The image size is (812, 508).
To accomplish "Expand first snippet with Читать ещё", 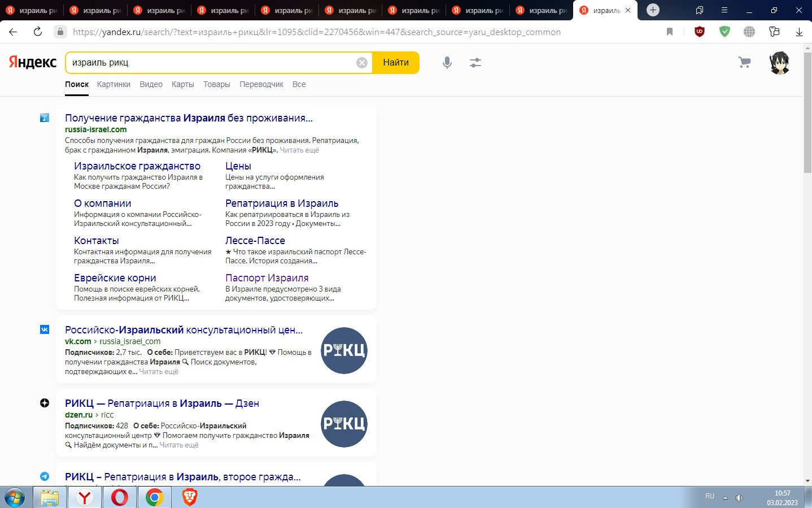I will coord(299,150).
